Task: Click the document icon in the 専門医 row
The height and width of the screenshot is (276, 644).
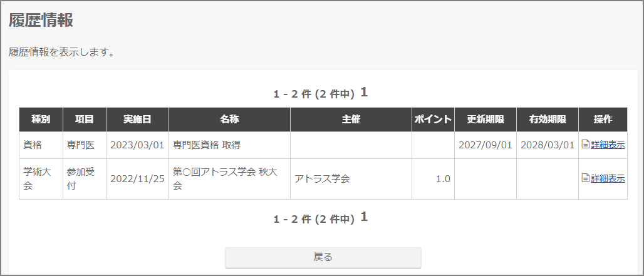Action: (x=585, y=145)
